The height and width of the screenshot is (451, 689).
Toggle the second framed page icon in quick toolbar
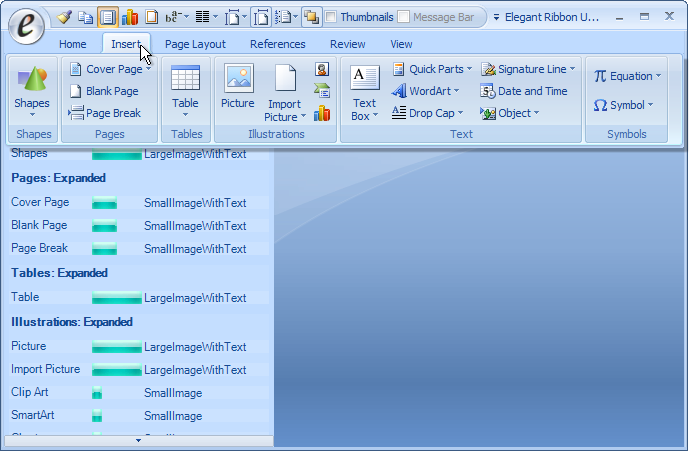[x=261, y=17]
